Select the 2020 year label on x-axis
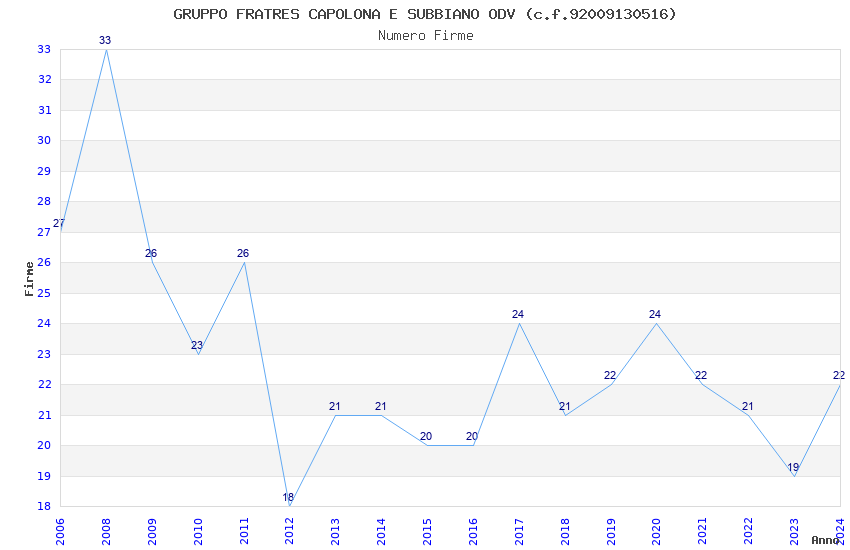Image resolution: width=850 pixels, height=550 pixels. [656, 531]
